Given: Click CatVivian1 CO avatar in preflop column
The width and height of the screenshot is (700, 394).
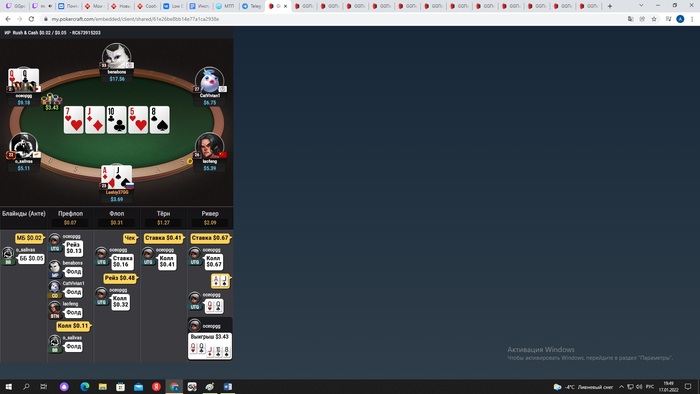Looking at the screenshot, I should [54, 289].
